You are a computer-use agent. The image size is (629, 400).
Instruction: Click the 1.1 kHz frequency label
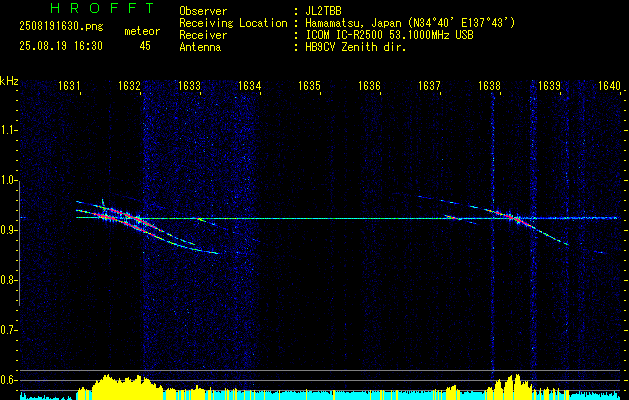point(8,130)
